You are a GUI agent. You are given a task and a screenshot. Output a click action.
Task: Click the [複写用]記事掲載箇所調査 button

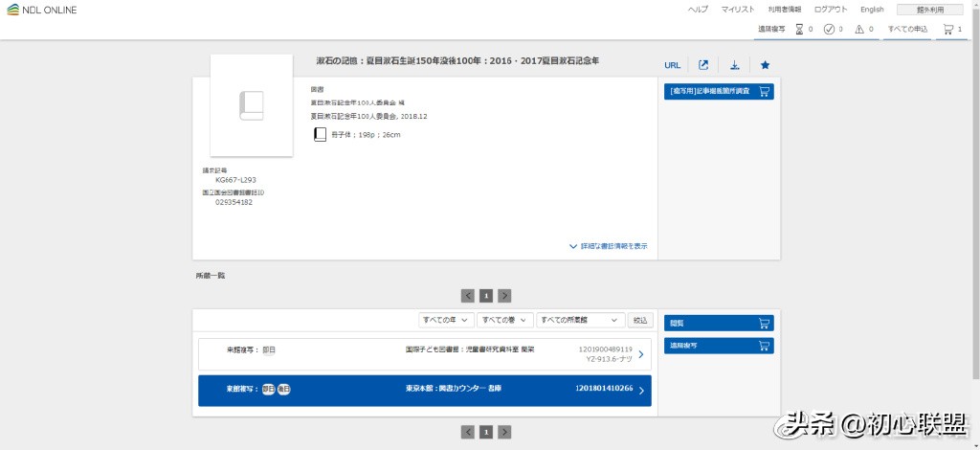[719, 92]
